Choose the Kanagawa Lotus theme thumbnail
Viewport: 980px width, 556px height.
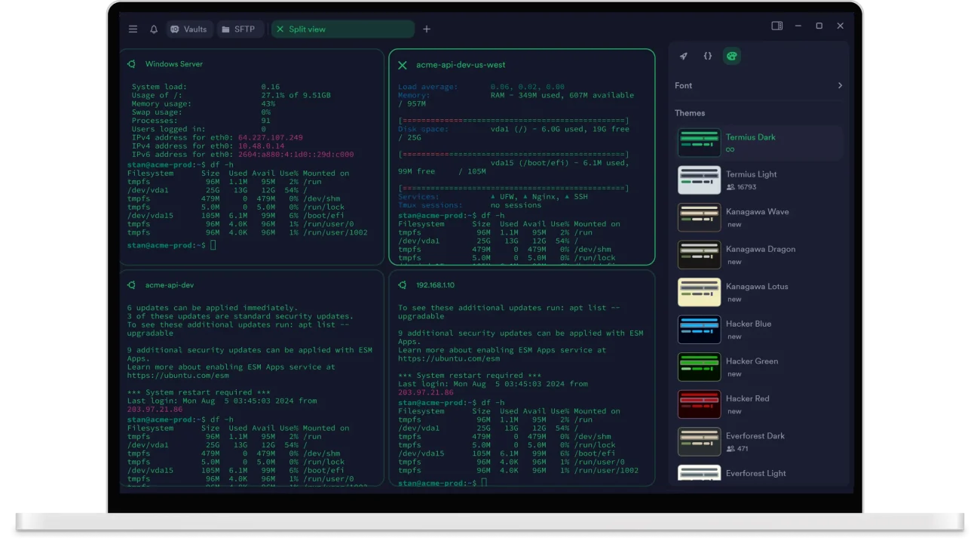699,292
